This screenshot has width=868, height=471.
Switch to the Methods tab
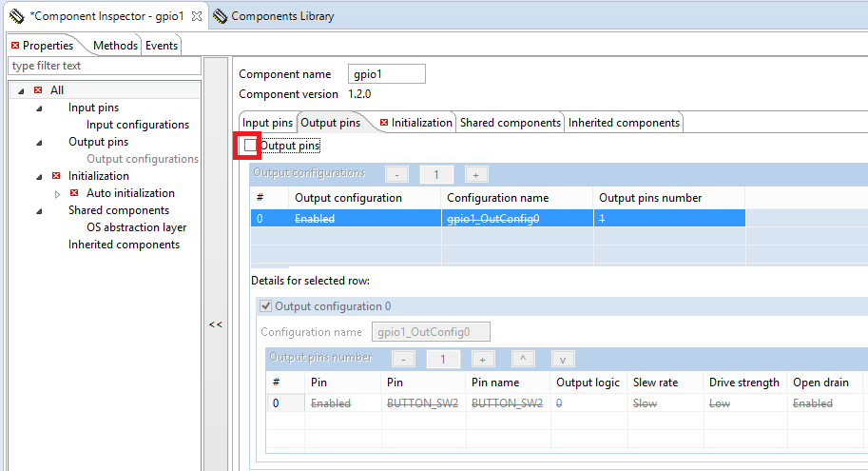(x=115, y=46)
